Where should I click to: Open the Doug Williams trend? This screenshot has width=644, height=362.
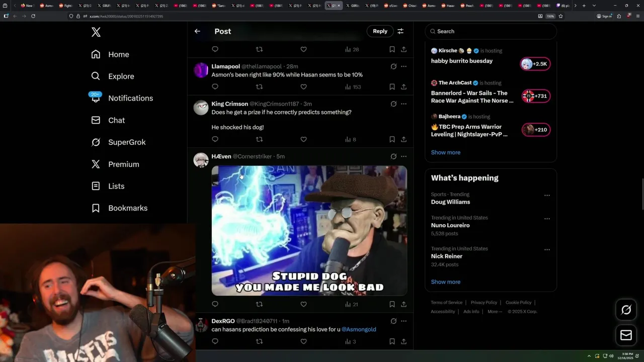(450, 202)
